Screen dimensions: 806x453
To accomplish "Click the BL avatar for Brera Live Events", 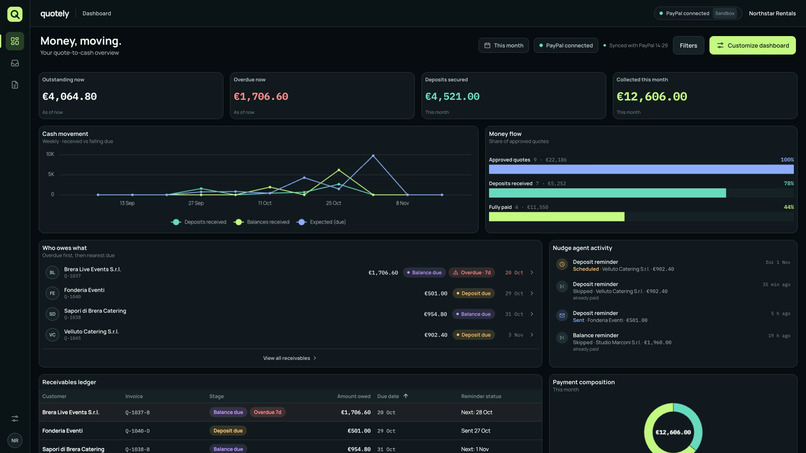I will point(52,273).
